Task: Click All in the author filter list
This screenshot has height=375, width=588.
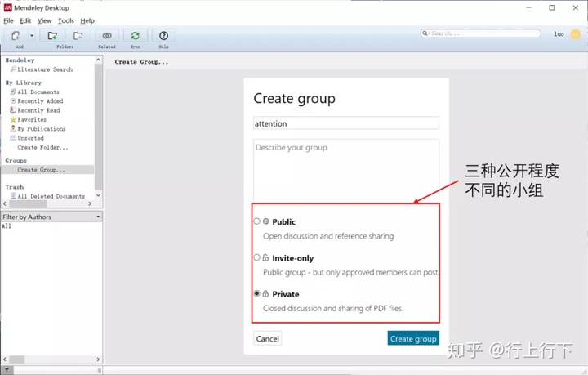Action: [7, 226]
